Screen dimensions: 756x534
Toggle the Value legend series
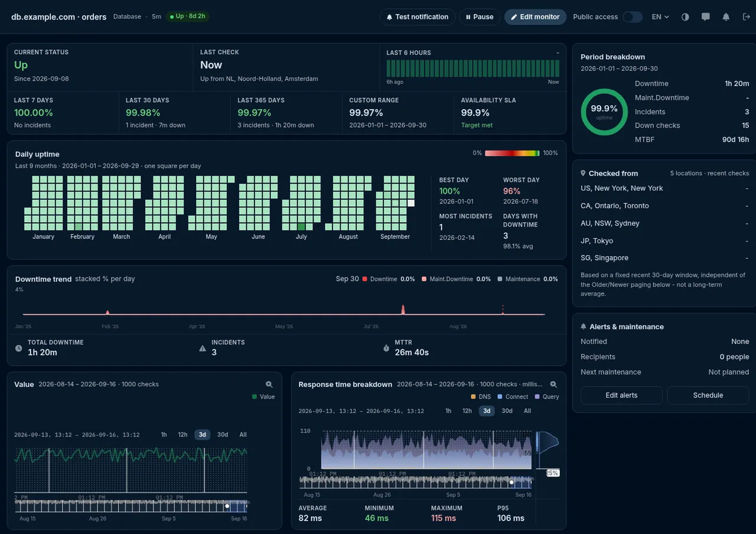[263, 397]
